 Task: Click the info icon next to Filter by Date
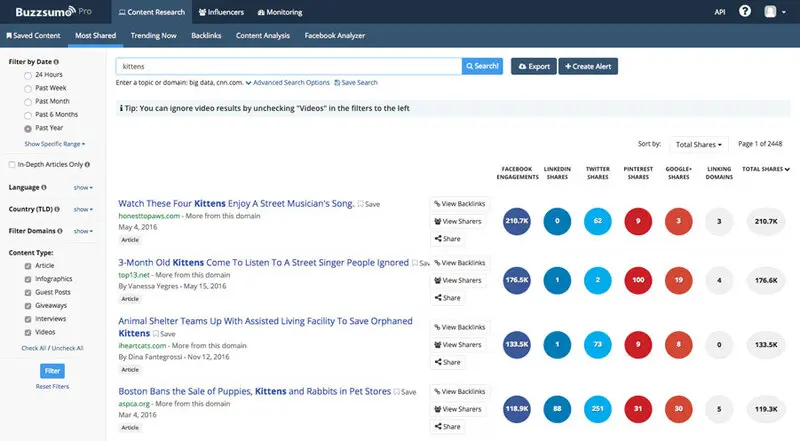pyautogui.click(x=56, y=62)
